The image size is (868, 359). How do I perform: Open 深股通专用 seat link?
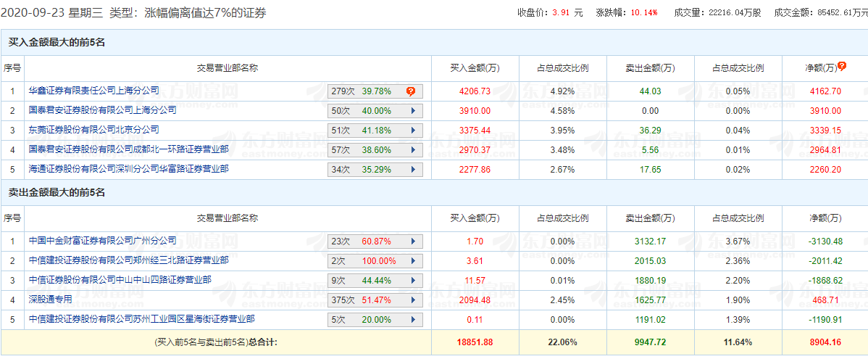click(51, 300)
